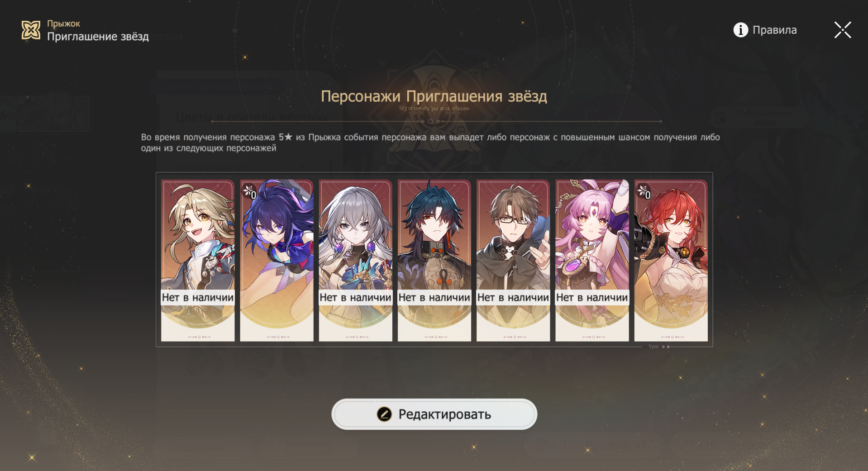
Task: Select the blonde character card
Action: click(x=198, y=261)
